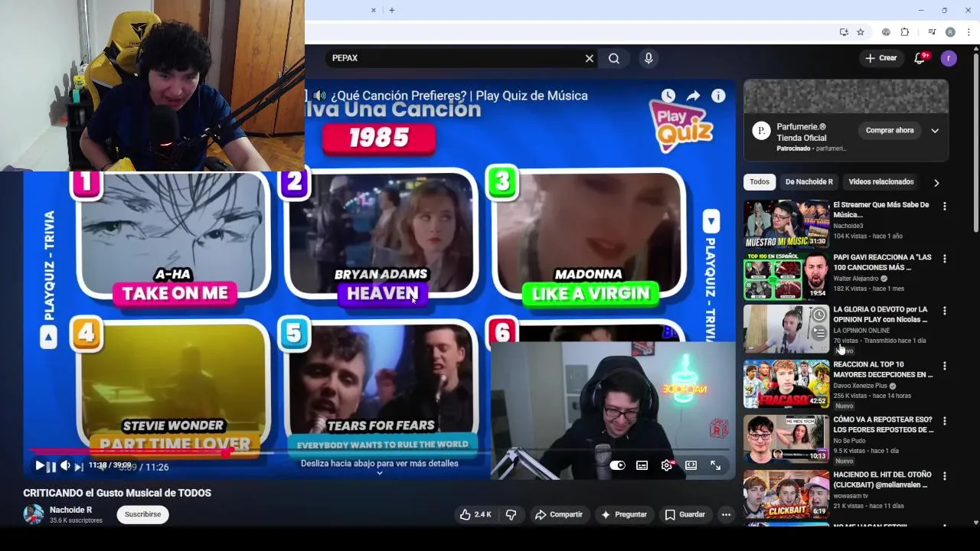Click the Parfumerie ad logo

761,131
